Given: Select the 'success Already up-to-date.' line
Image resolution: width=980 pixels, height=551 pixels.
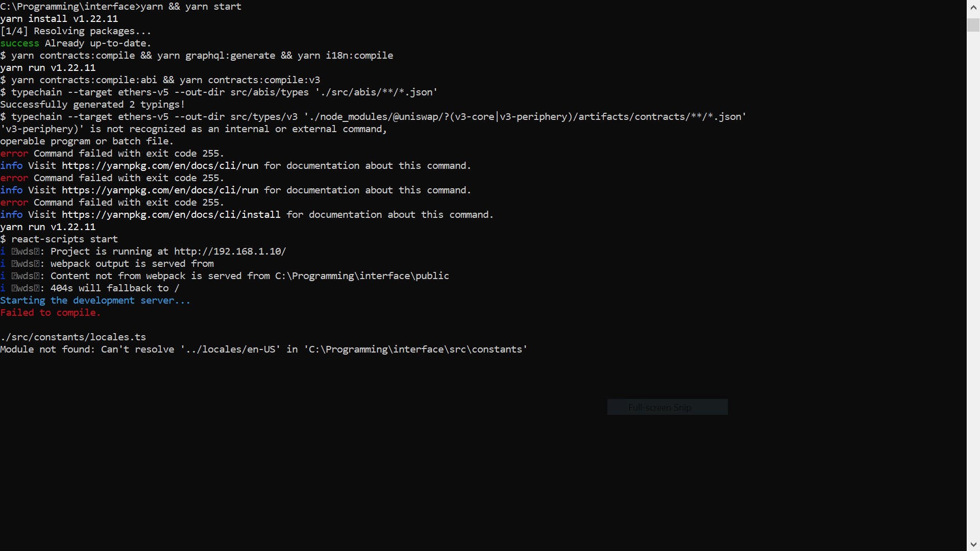Looking at the screenshot, I should 75,43.
